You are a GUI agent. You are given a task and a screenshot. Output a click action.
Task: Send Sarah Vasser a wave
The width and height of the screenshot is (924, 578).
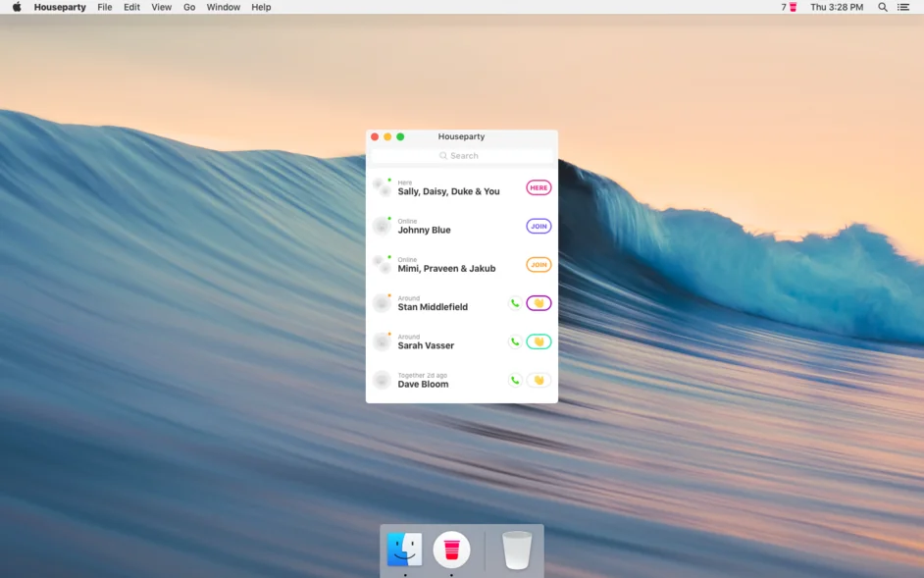(538, 341)
